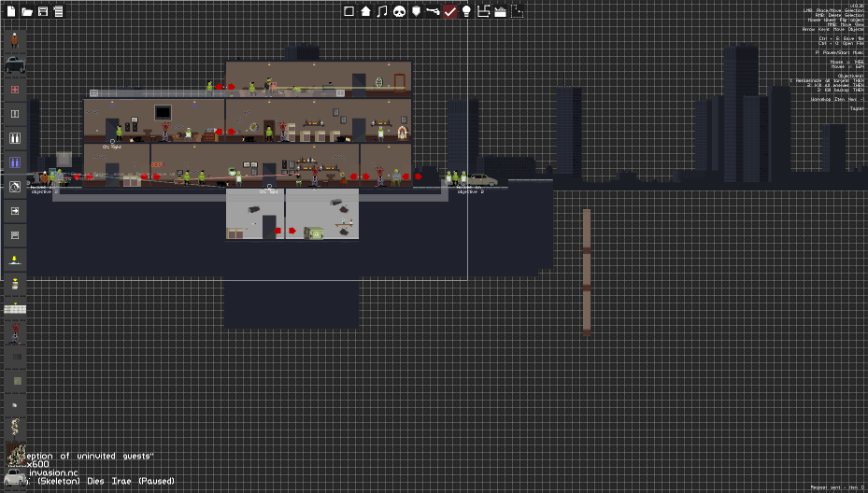Save the current level

click(43, 11)
